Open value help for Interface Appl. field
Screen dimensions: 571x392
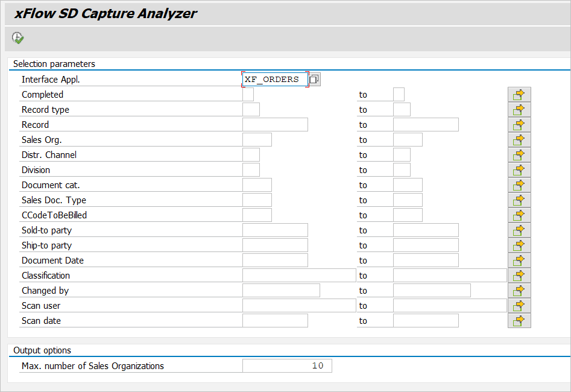point(315,80)
